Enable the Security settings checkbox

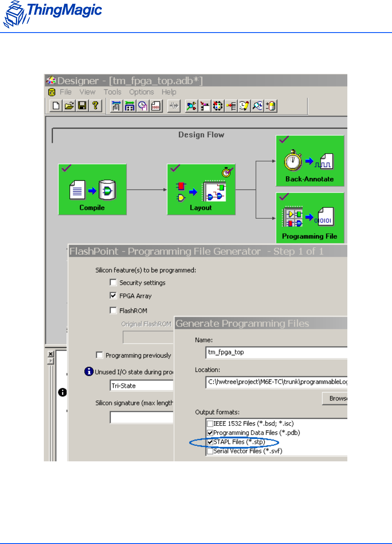[113, 283]
